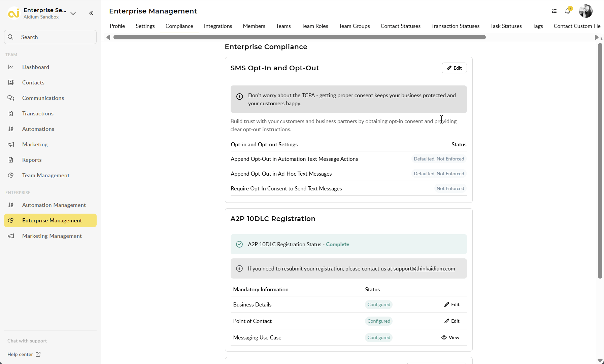
Task: Click the Marketing Management megaphone icon
Action: pyautogui.click(x=11, y=236)
